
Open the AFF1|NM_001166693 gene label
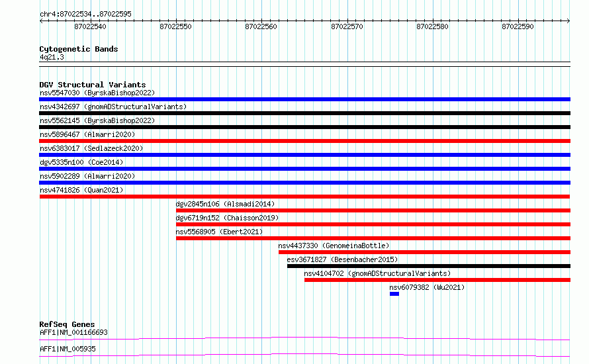73,333
